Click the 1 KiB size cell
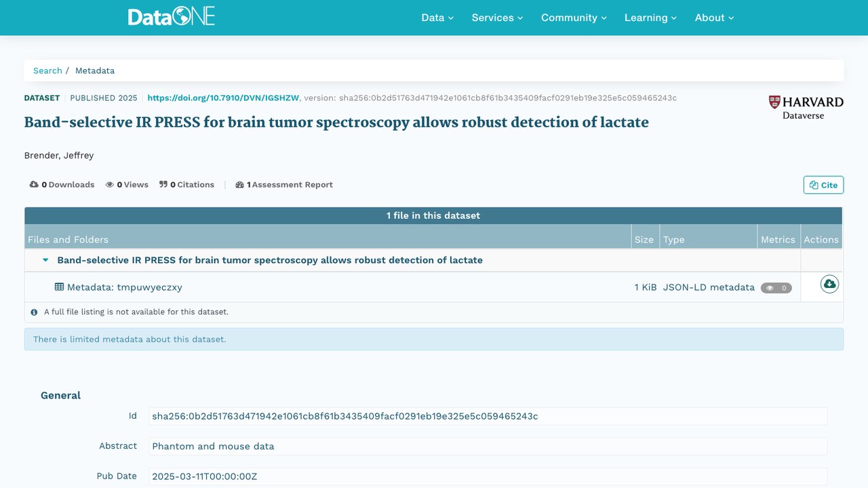 646,287
